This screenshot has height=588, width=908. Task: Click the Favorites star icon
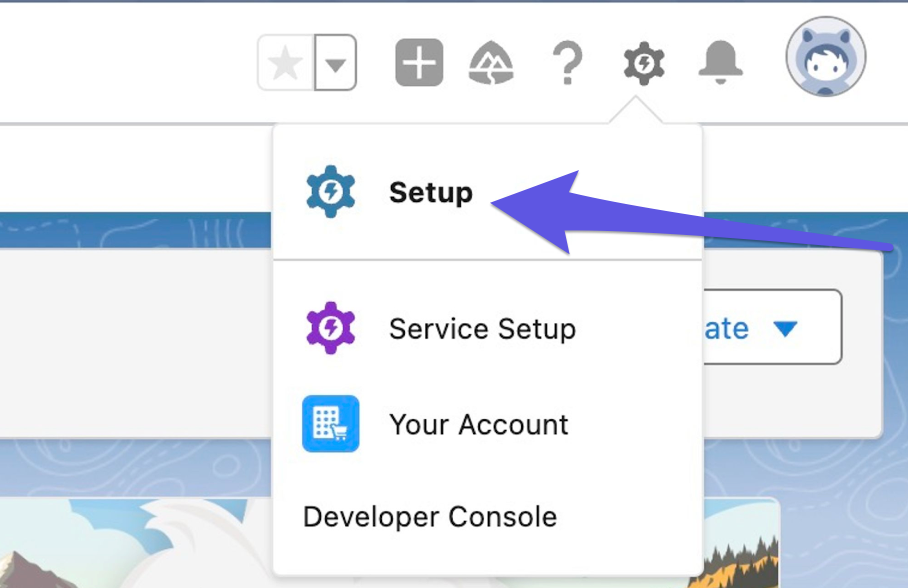(x=286, y=64)
